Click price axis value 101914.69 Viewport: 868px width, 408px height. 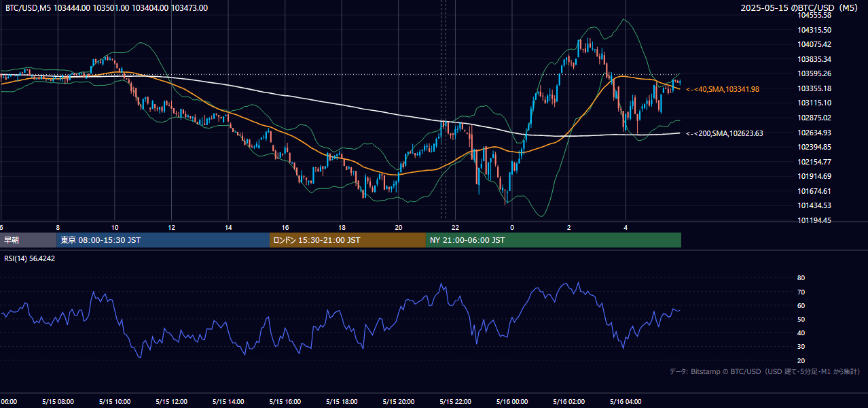point(814,176)
